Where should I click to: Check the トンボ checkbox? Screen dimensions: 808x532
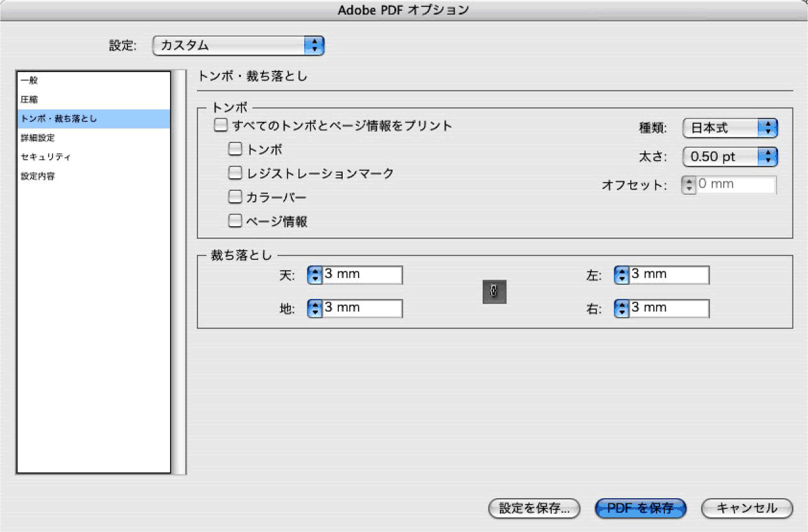[x=235, y=149]
